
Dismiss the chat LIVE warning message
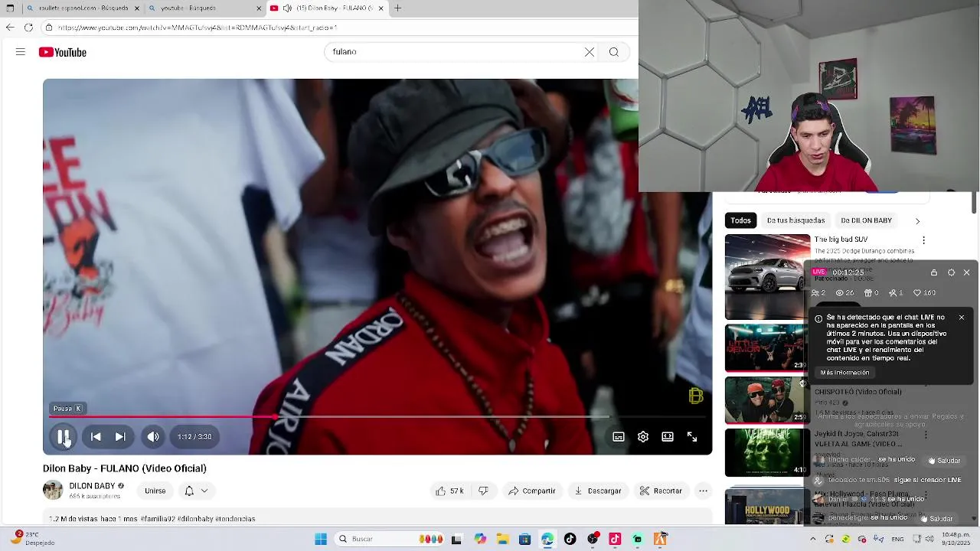pyautogui.click(x=962, y=318)
